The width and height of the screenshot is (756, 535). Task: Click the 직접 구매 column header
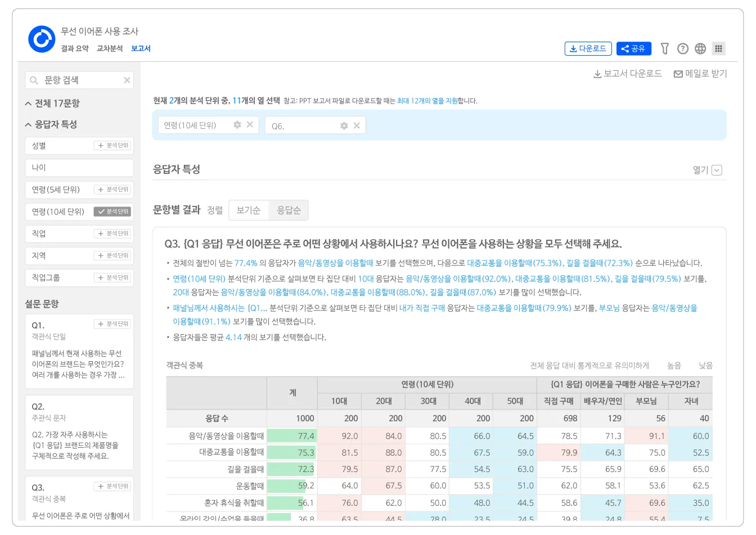559,401
